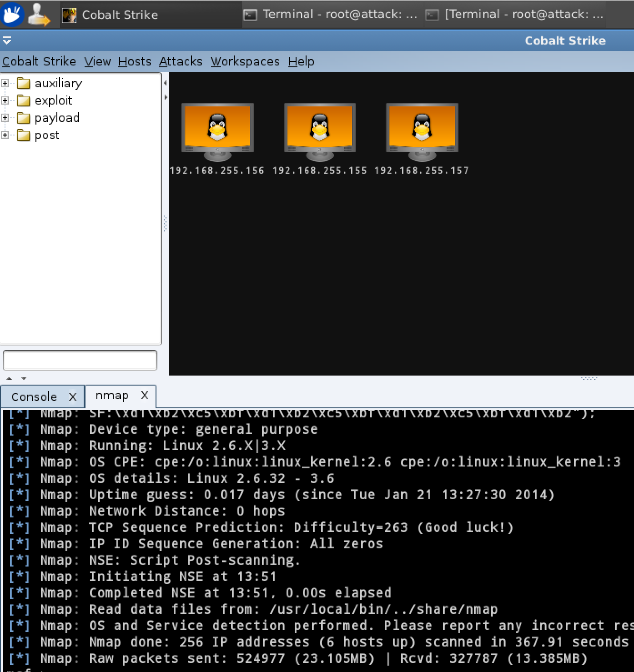Click the auxiliary folder icon
634x672 pixels.
[x=24, y=84]
